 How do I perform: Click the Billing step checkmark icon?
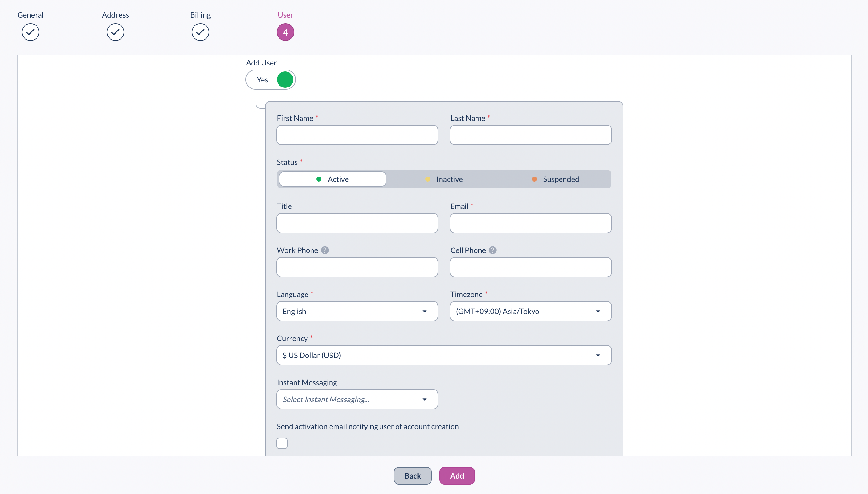200,32
